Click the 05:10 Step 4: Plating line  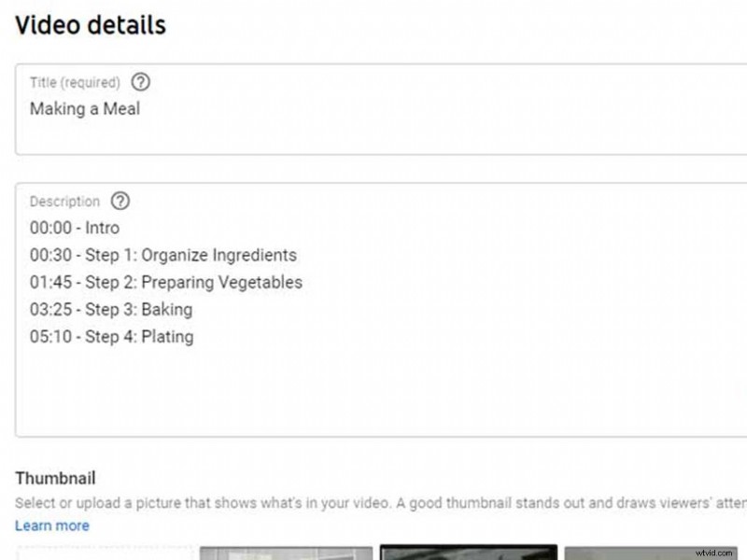click(x=112, y=336)
